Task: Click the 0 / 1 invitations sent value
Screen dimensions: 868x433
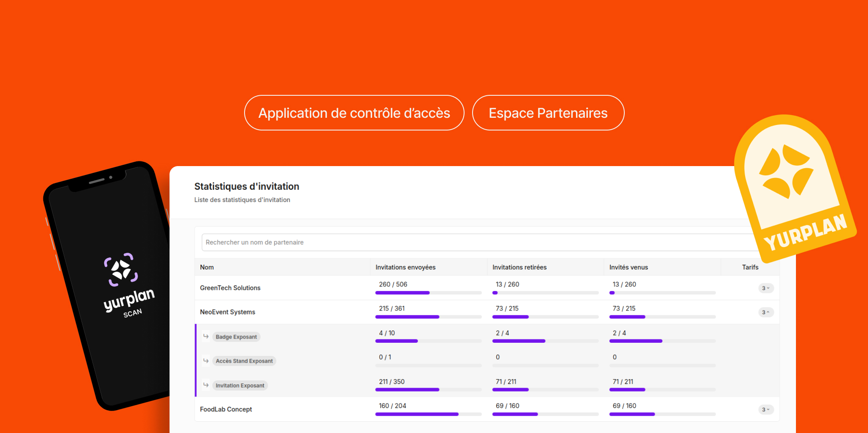Action: click(385, 357)
